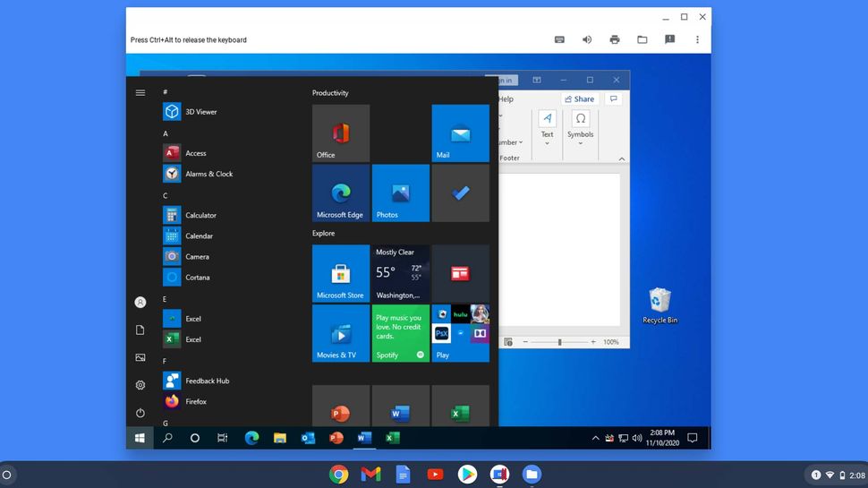
Task: Open the remote session folder sharing icon
Action: (642, 40)
